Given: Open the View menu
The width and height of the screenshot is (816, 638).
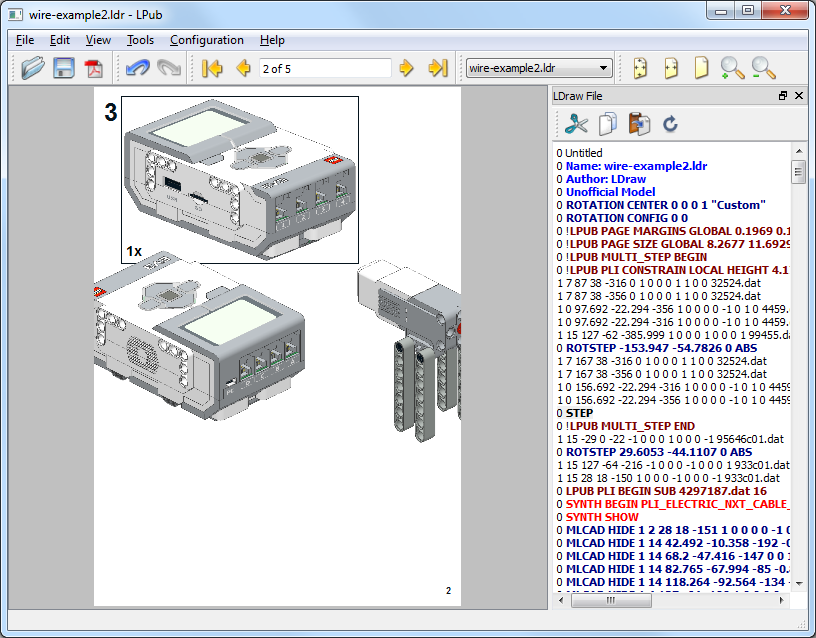Looking at the screenshot, I should point(98,40).
